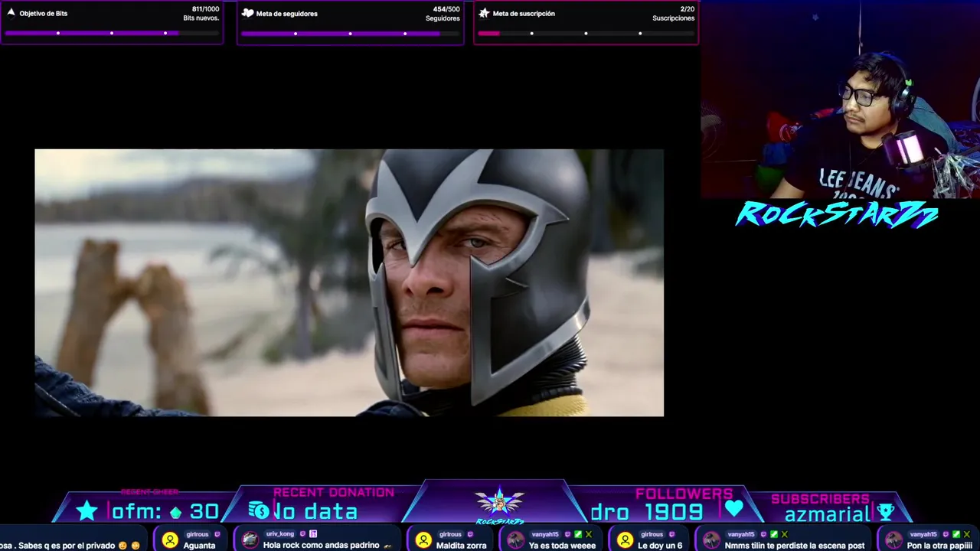Click the Objetivo de Bits progress bar
This screenshot has height=551, width=980.
[x=112, y=33]
